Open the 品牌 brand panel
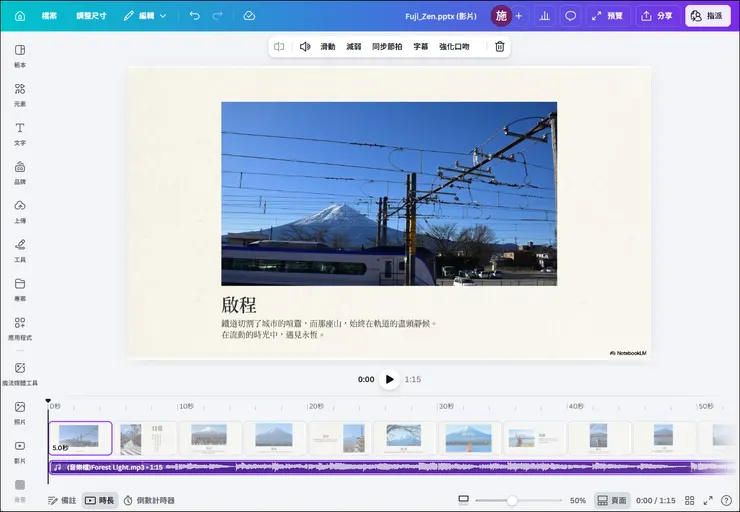The image size is (740, 512). pos(20,173)
